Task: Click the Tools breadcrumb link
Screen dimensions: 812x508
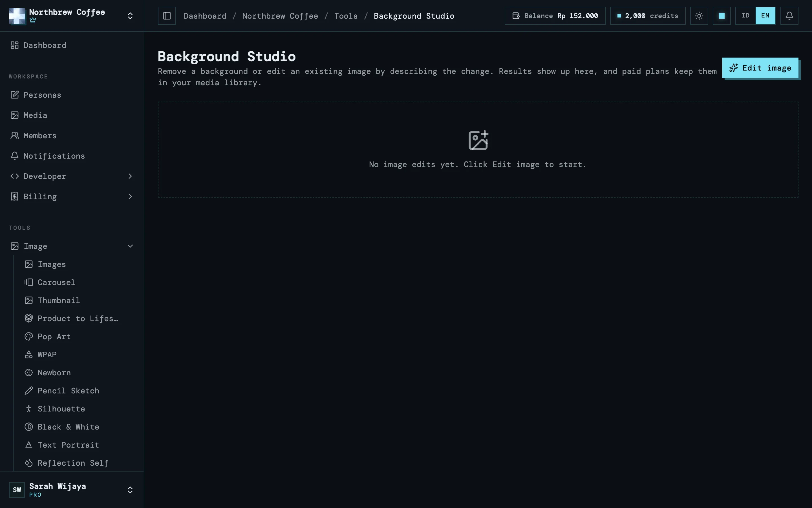Action: point(346,16)
